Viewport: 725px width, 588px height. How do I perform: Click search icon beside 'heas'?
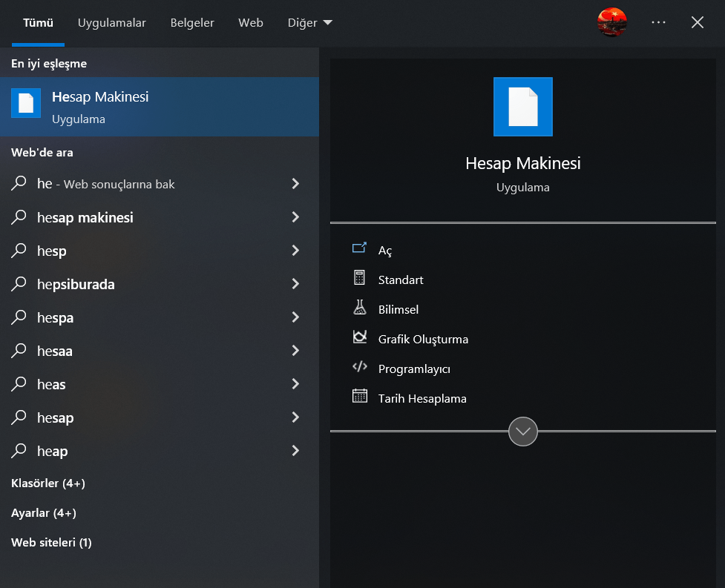19,384
